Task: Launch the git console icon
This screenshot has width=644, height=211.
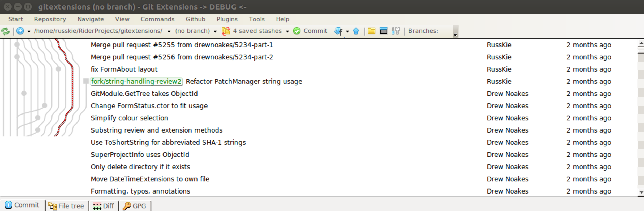Action: 384,31
